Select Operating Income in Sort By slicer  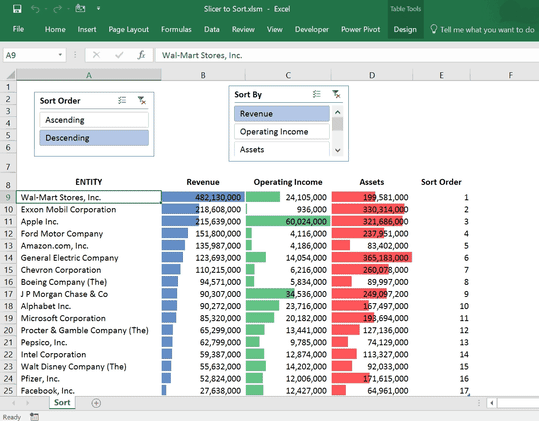pyautogui.click(x=282, y=131)
